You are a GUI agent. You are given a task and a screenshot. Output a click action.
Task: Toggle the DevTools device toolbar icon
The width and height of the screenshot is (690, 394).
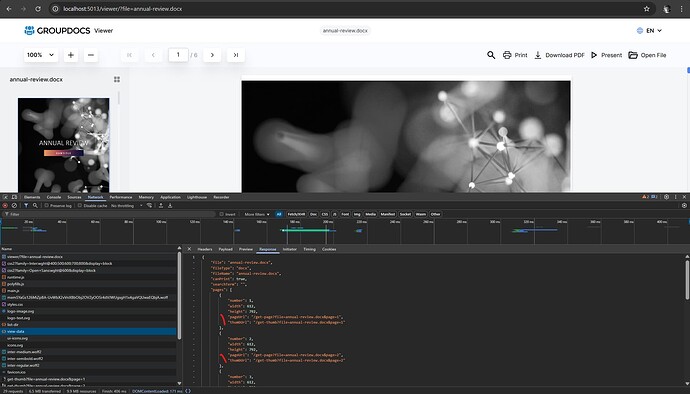point(14,197)
